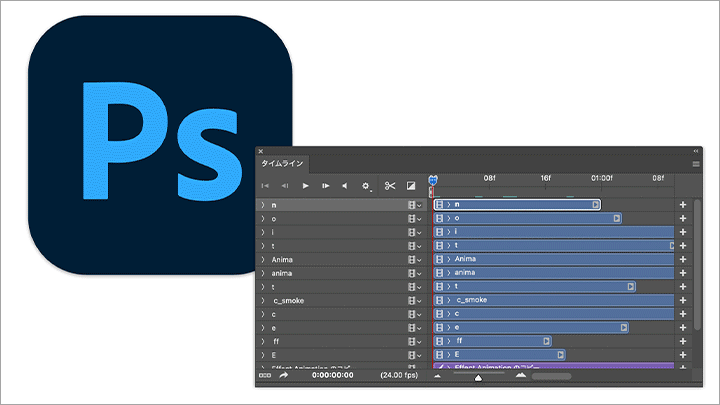Play the timeline animation

click(x=305, y=186)
